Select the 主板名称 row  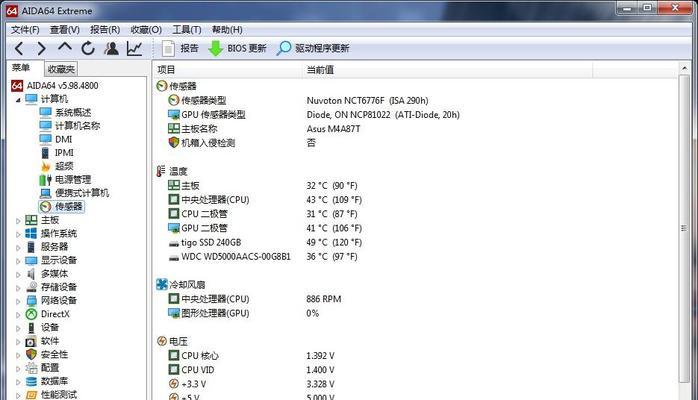417,129
